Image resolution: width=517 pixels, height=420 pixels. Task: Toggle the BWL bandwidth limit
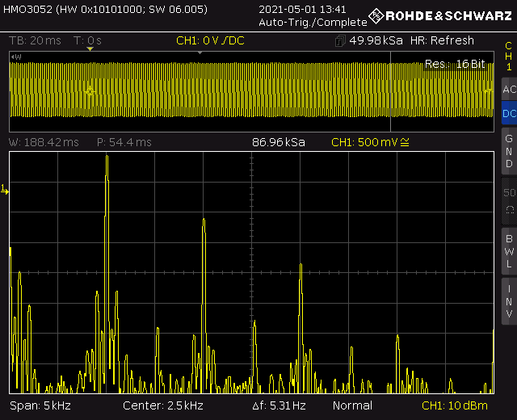pos(508,250)
